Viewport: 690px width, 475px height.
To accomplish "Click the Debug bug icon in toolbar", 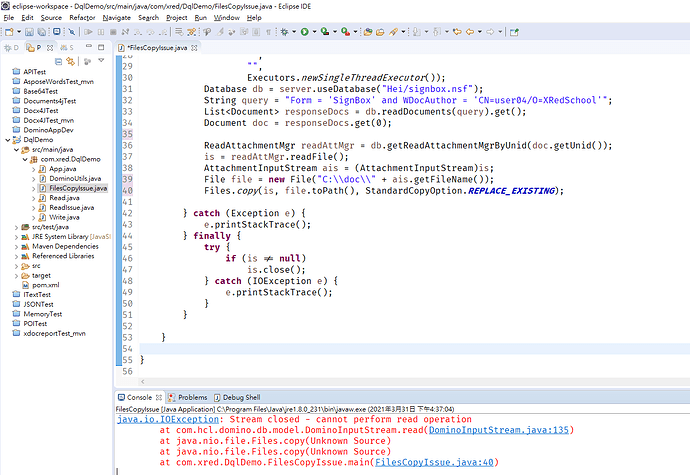I will point(284,32).
